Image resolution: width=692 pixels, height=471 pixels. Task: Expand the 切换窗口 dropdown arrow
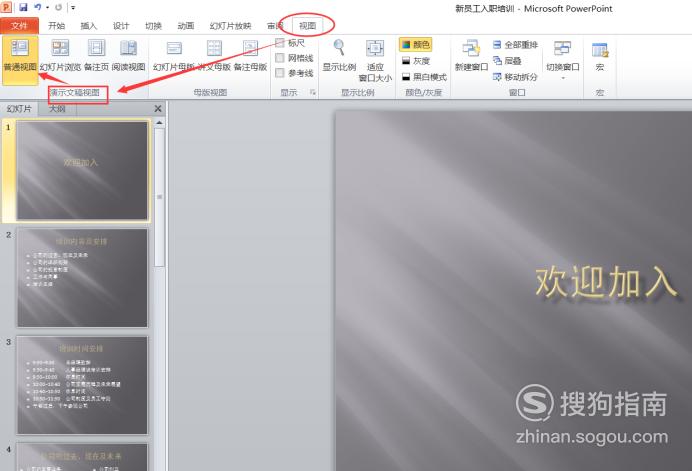(563, 78)
